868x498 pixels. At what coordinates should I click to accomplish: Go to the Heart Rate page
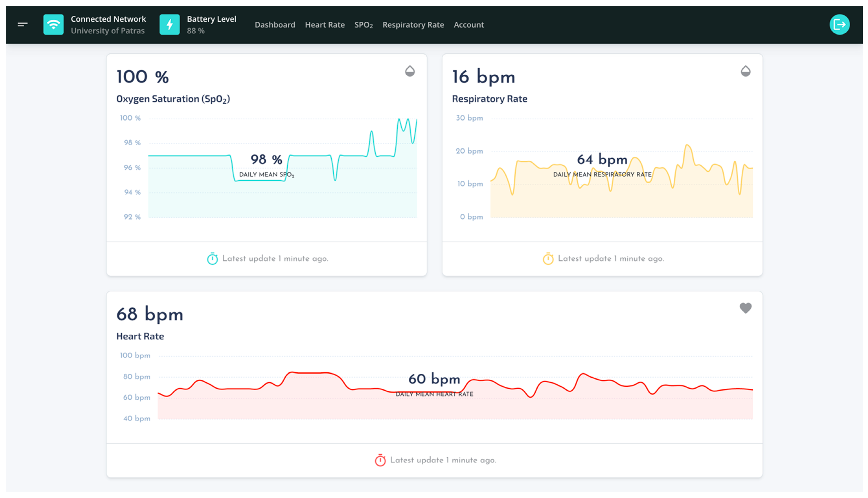[x=325, y=25]
